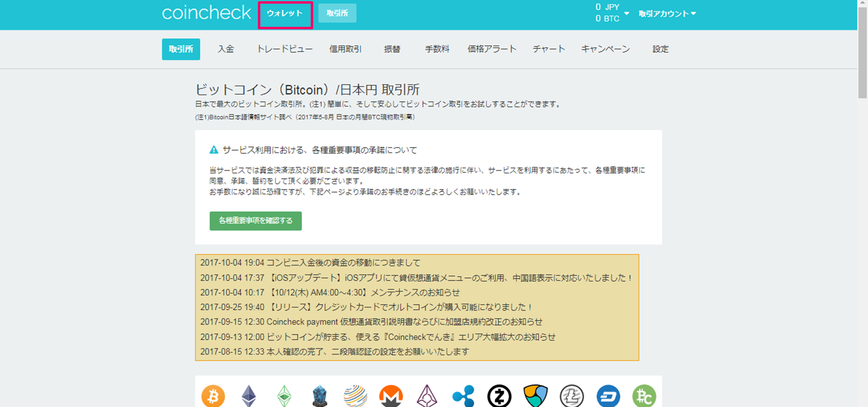The image size is (868, 407).
Task: Select the Monero coin icon
Action: tap(391, 396)
